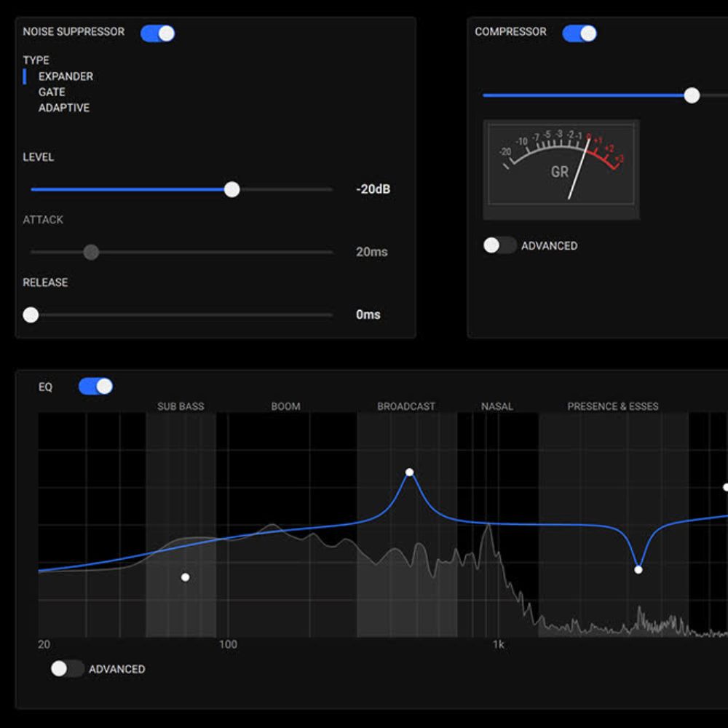Click the Nasal band label
Image resolution: width=728 pixels, height=728 pixels.
pyautogui.click(x=496, y=406)
